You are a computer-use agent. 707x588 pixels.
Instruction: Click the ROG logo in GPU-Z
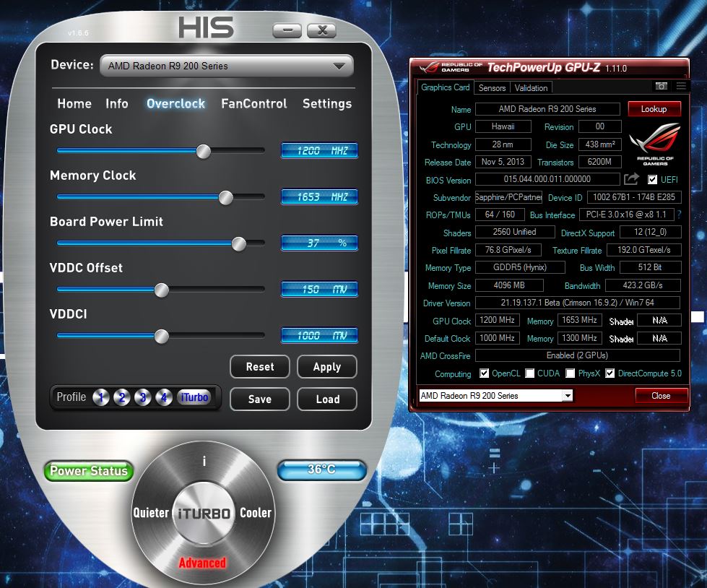pos(655,143)
